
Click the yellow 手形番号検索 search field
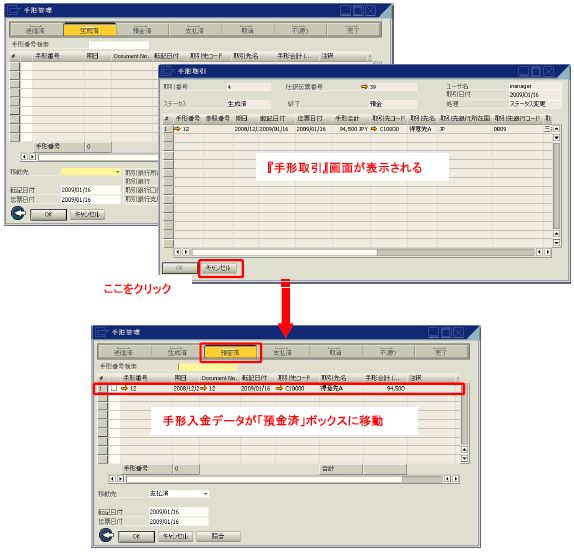(207, 366)
